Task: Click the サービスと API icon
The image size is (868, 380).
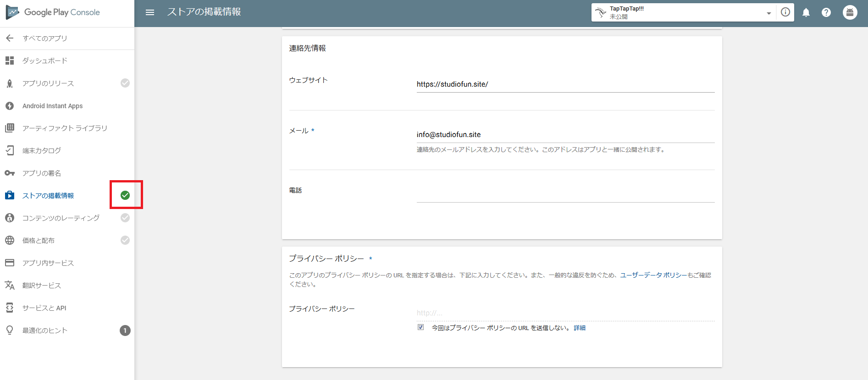Action: tap(10, 308)
